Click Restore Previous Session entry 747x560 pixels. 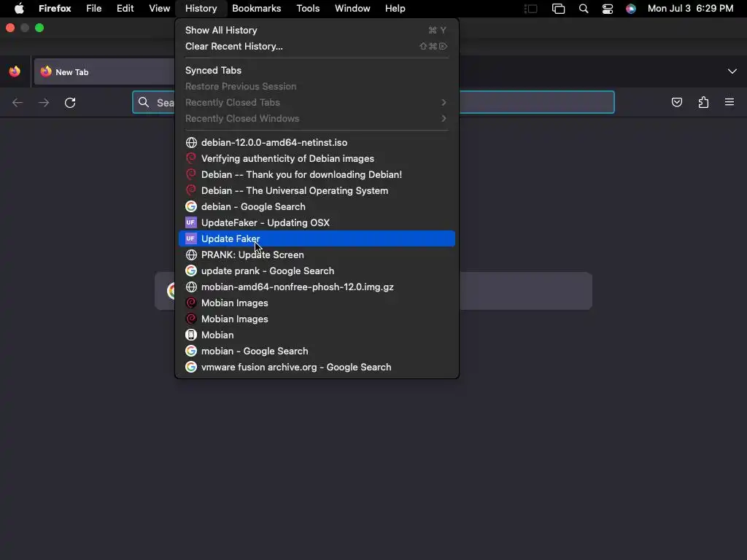(317, 86)
